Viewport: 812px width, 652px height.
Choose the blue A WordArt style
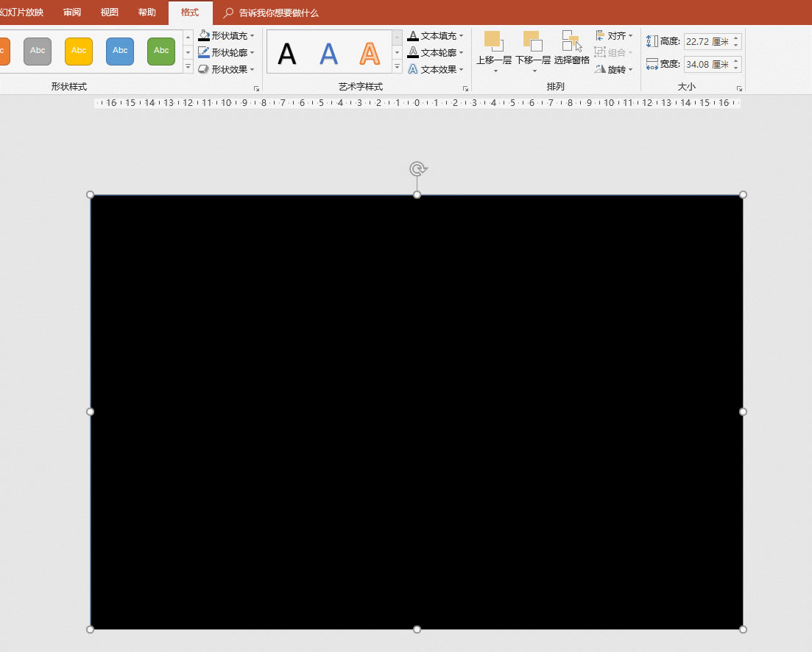[328, 53]
